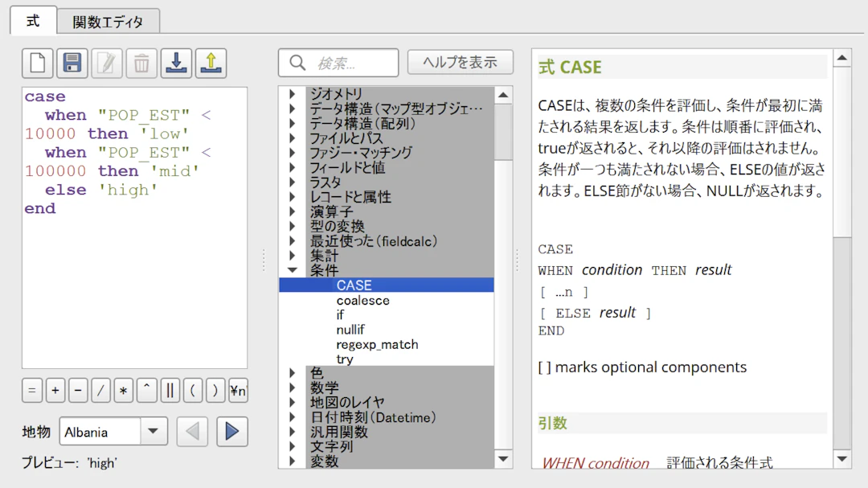The height and width of the screenshot is (488, 868).
Task: Insert the concatenation operator ||
Action: (170, 391)
